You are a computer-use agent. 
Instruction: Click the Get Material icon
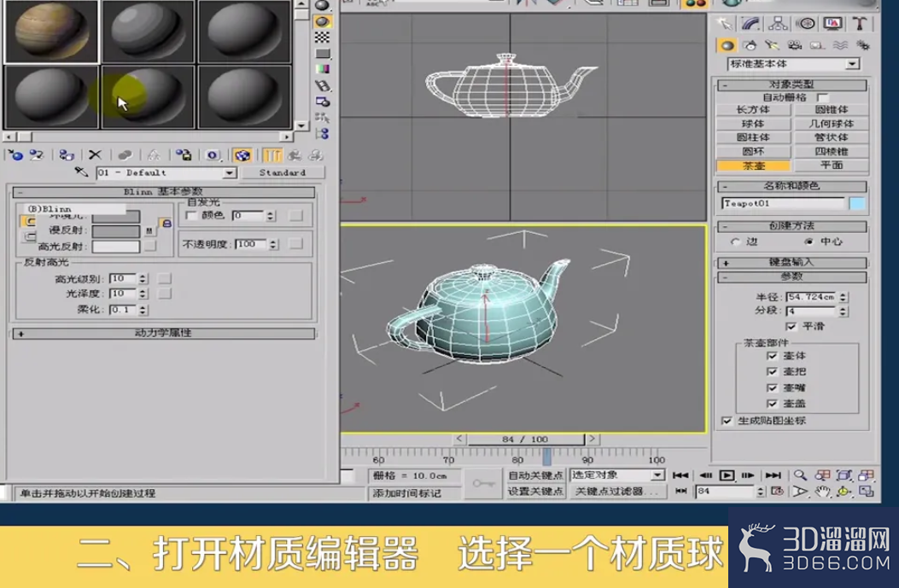click(x=15, y=155)
